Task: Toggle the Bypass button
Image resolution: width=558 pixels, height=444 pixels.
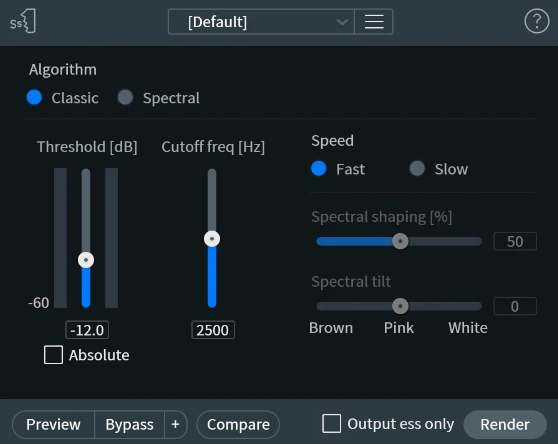Action: pyautogui.click(x=130, y=424)
